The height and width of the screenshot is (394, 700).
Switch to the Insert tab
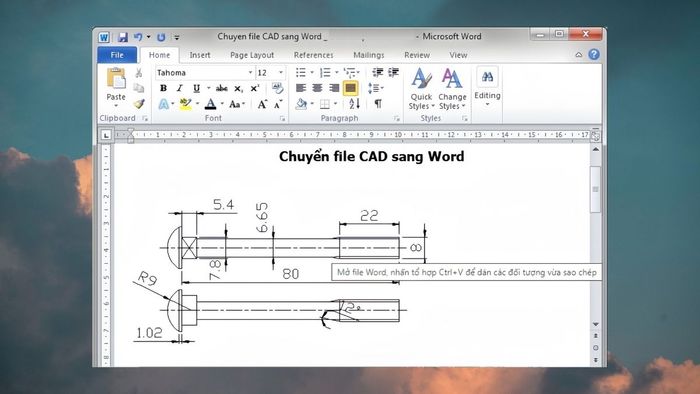point(200,55)
